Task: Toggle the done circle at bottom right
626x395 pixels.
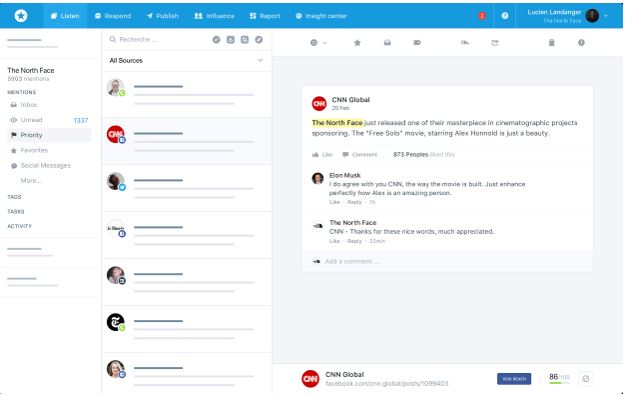Action: (x=586, y=378)
